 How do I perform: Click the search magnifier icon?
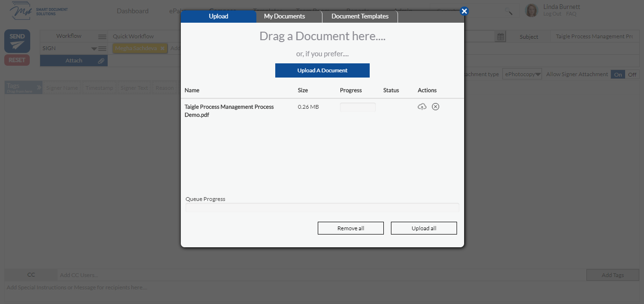point(508,10)
